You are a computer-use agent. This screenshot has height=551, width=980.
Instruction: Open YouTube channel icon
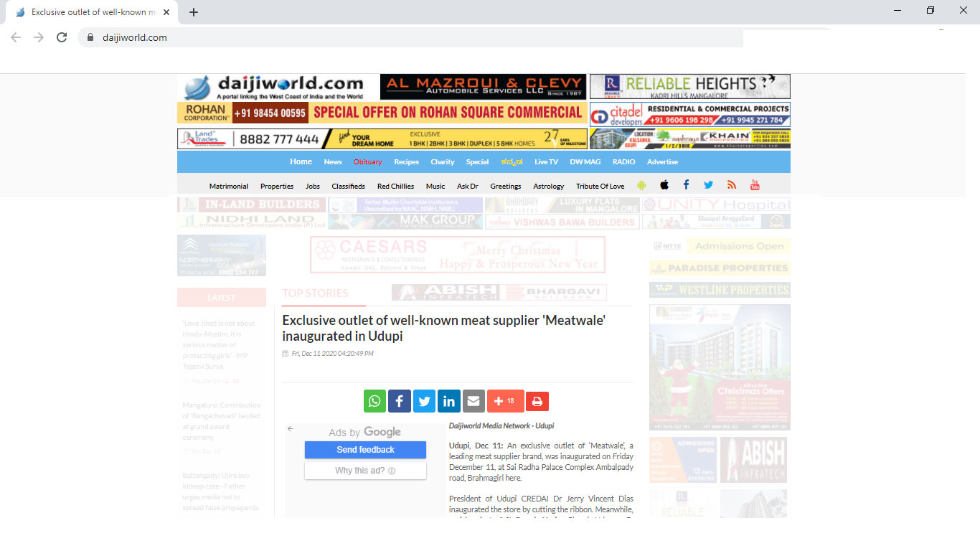[755, 185]
